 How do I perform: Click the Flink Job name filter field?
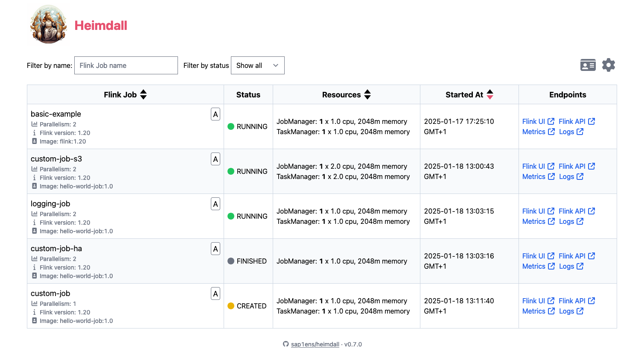coord(126,65)
